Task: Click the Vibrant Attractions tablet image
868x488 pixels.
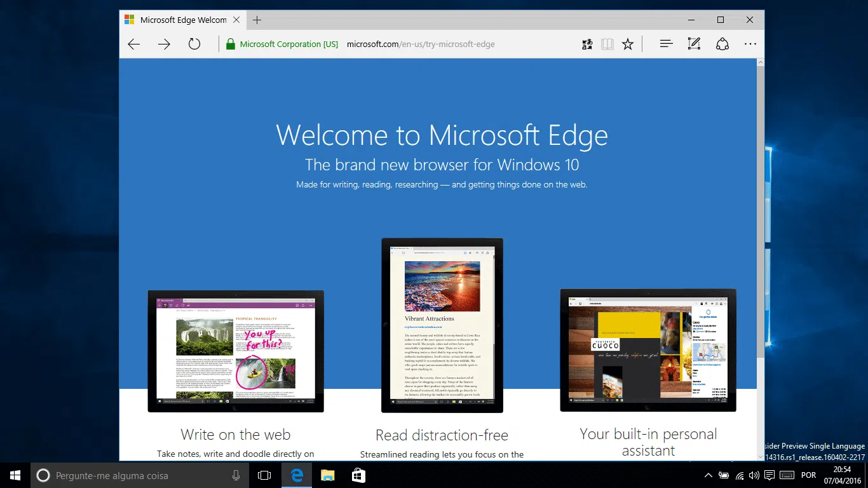Action: coord(442,325)
